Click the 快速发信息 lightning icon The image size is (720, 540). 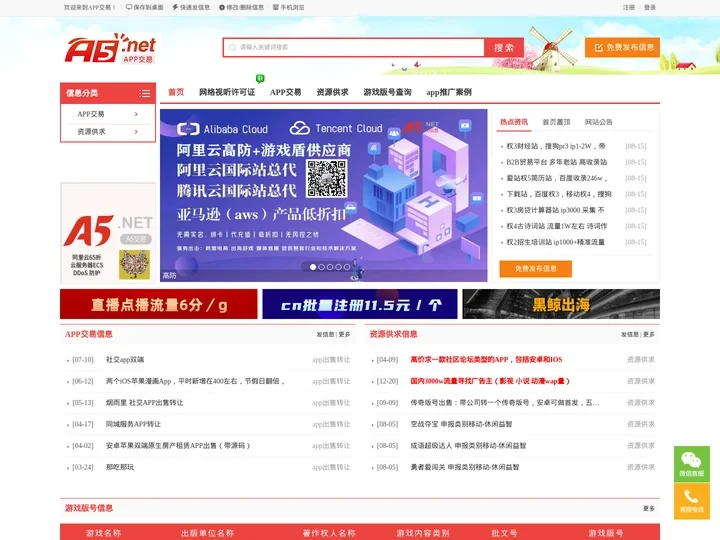tap(175, 7)
